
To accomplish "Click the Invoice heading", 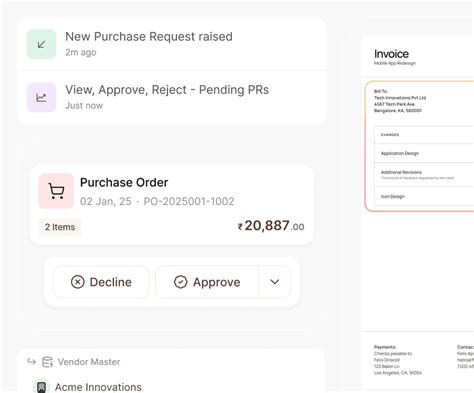I will click(391, 54).
